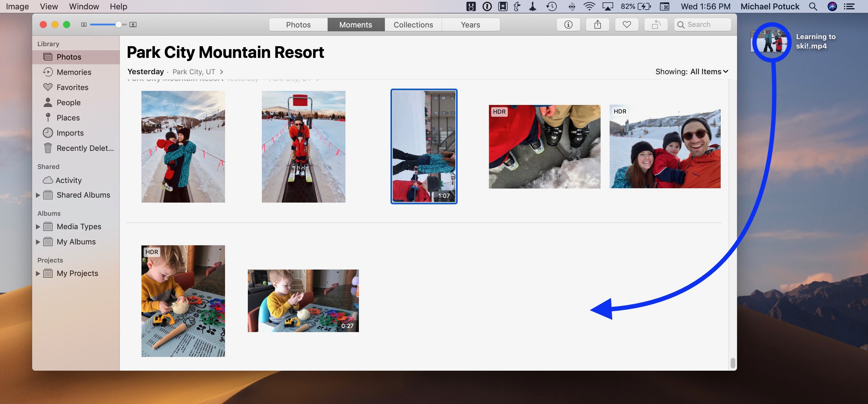Screen dimensions: 868x404
Task: Click the Favorite heart toolbar button
Action: pyautogui.click(x=626, y=25)
